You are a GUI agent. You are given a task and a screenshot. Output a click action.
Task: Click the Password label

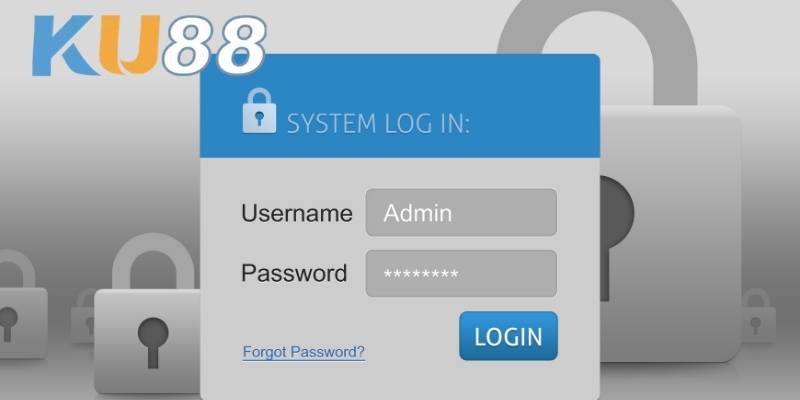tap(294, 273)
